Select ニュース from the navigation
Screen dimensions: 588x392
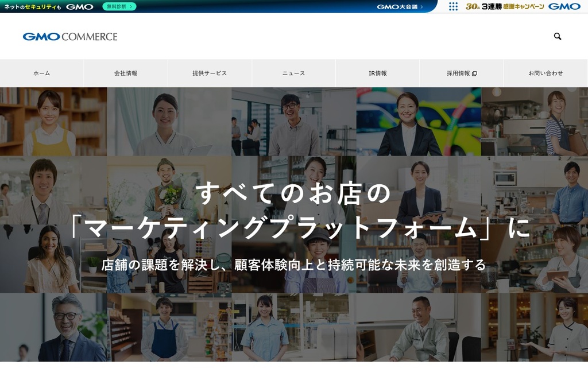pos(293,73)
